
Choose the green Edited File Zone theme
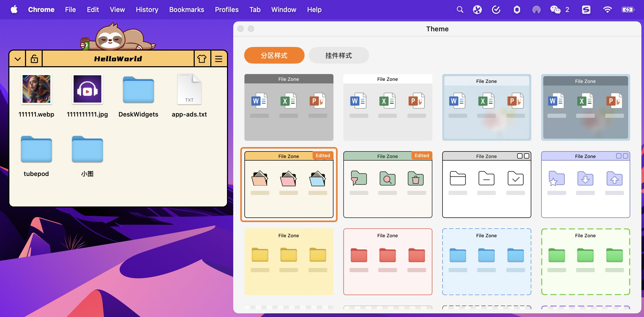[x=388, y=184]
